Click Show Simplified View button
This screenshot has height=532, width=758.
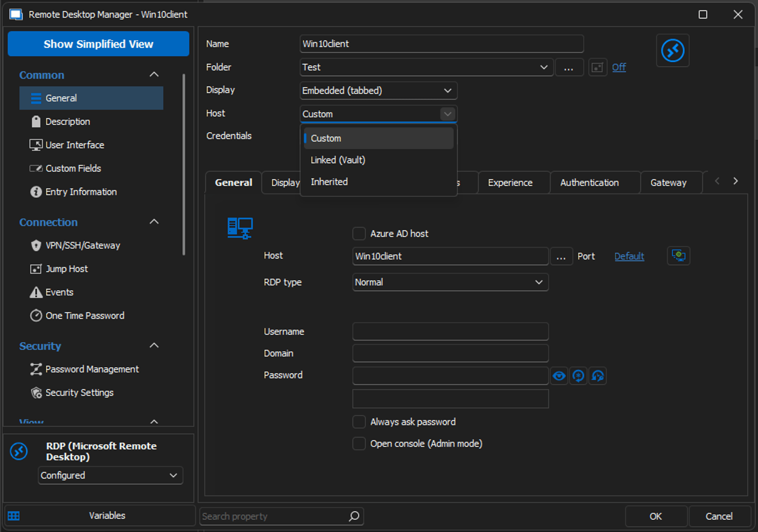[x=98, y=44]
